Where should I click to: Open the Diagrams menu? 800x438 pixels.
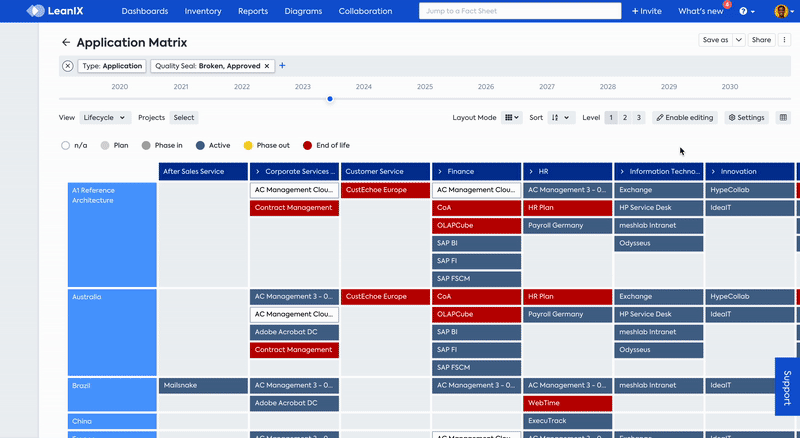click(303, 11)
